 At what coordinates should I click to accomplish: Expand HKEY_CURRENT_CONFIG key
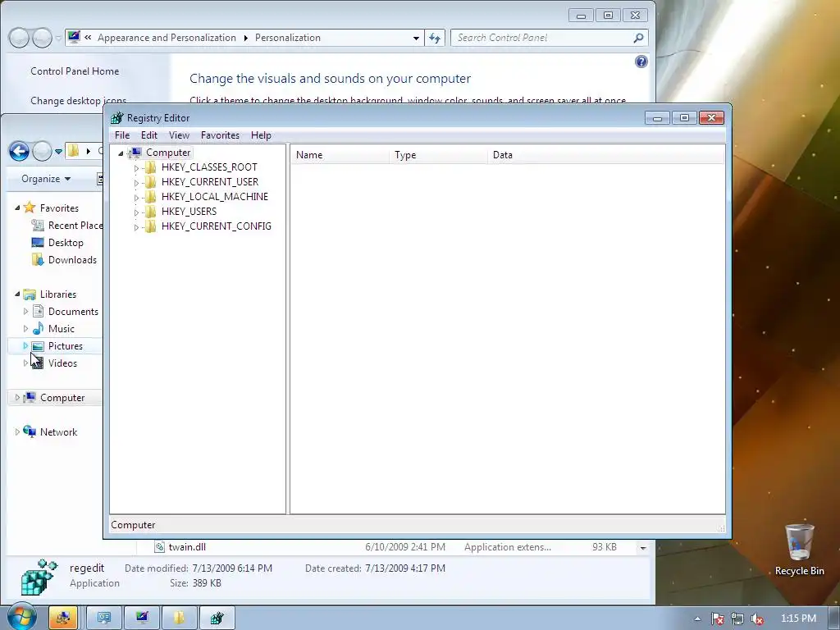[136, 227]
